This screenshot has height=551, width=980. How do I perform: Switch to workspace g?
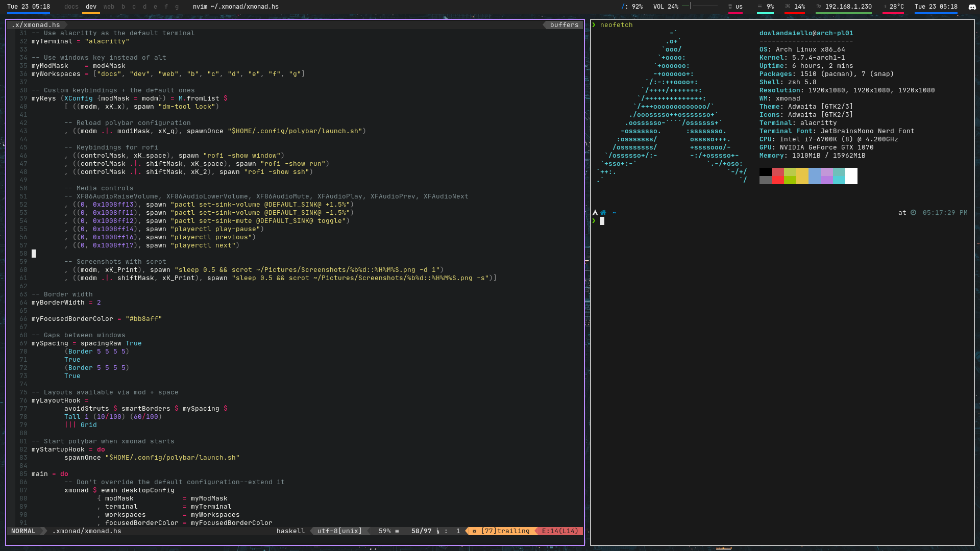177,7
